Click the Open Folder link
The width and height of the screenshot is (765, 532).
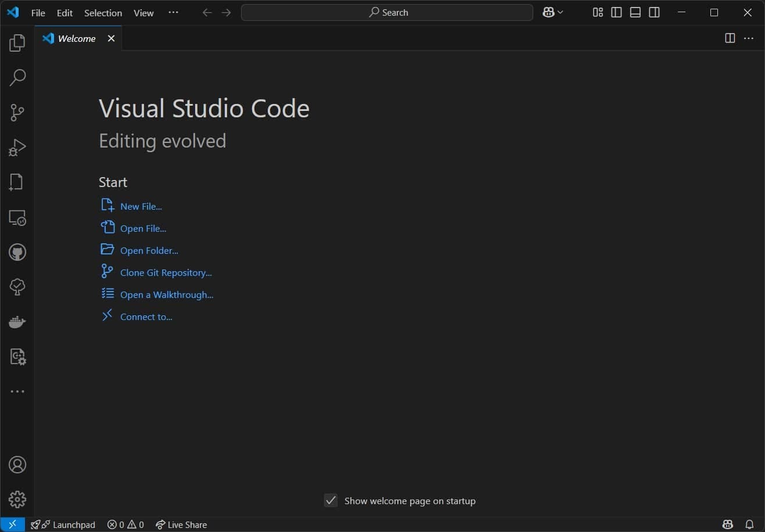coord(149,250)
